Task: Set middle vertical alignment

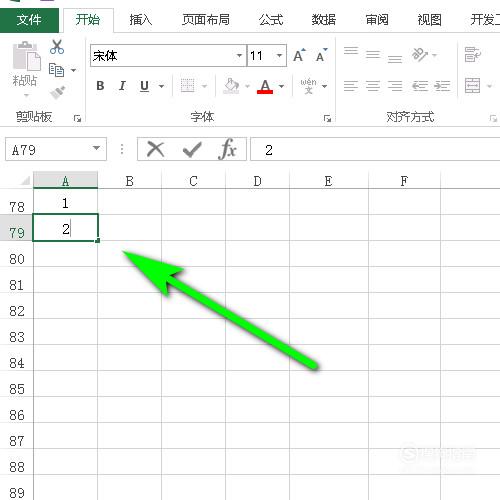Action: click(x=373, y=55)
